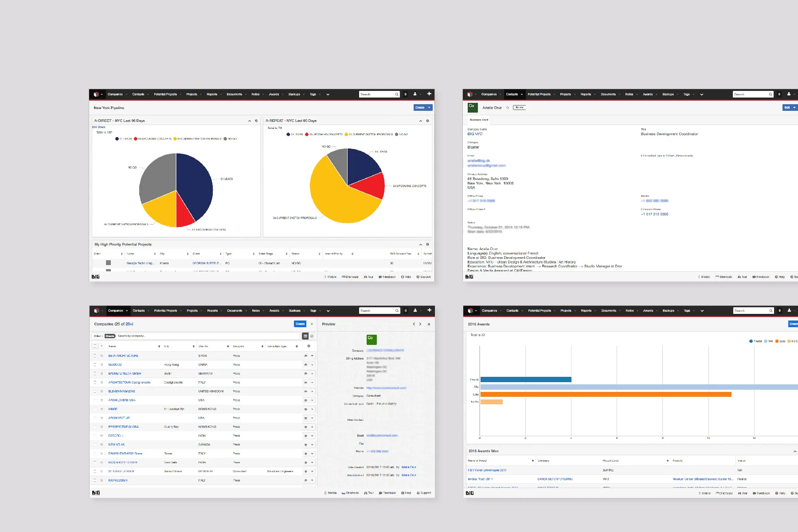This screenshot has width=798, height=532.
Task: Preview the BETA ARCHITECTURE row with eye icon
Action: point(305,356)
